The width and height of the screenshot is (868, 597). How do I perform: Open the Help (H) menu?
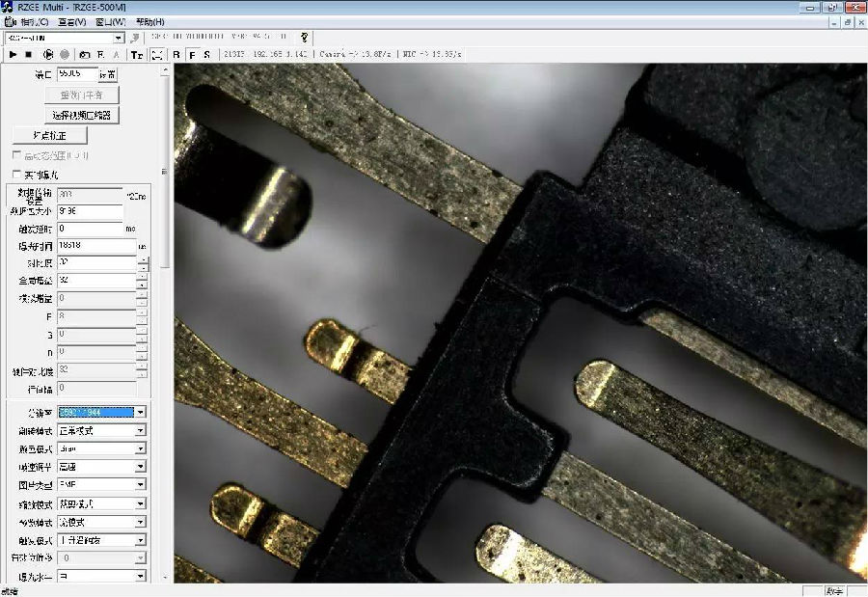[x=150, y=22]
